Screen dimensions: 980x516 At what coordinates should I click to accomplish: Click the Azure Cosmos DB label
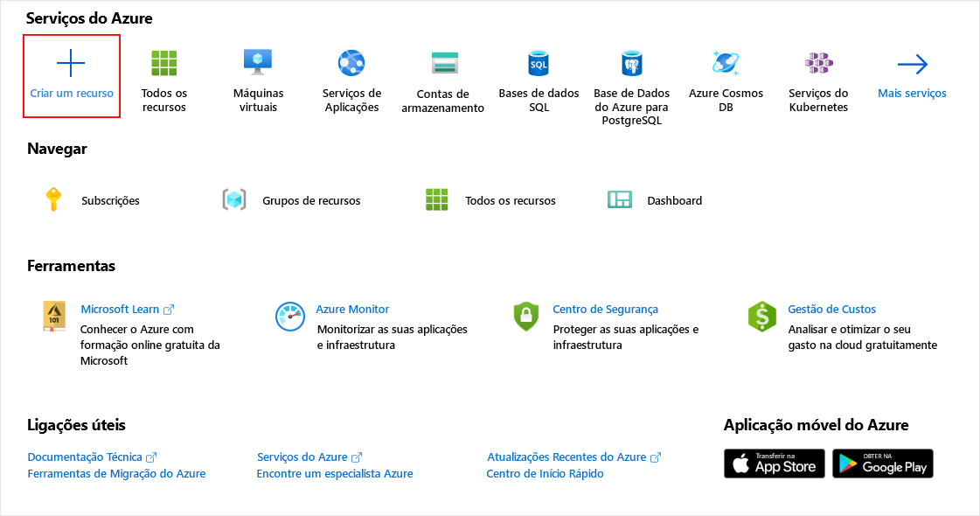726,100
